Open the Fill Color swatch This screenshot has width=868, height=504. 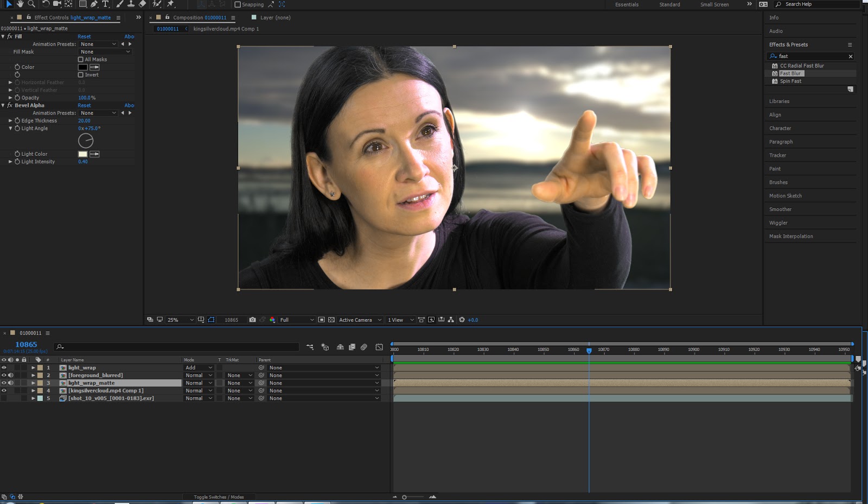coord(82,67)
